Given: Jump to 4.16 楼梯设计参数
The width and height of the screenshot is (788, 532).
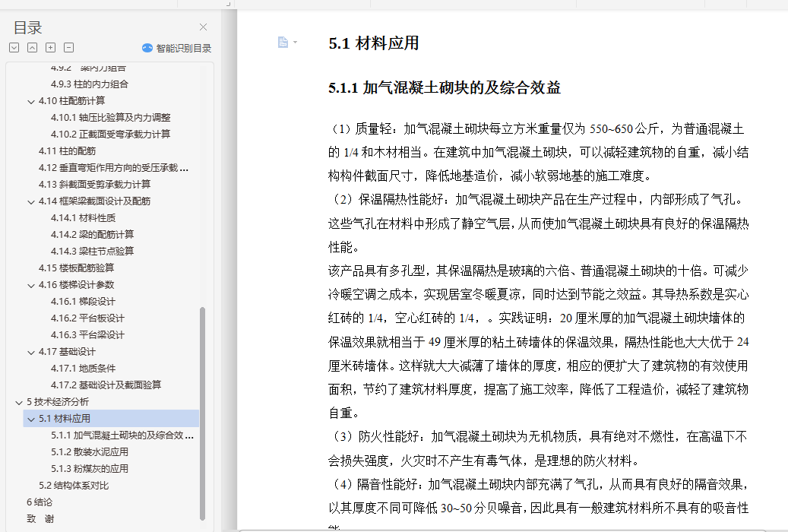Looking at the screenshot, I should pyautogui.click(x=77, y=284).
